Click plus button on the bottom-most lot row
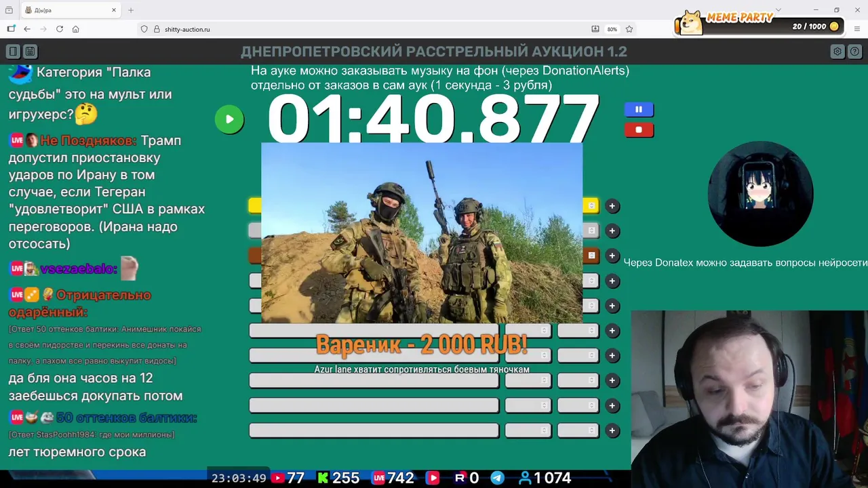Image resolution: width=868 pixels, height=488 pixels. tap(612, 430)
